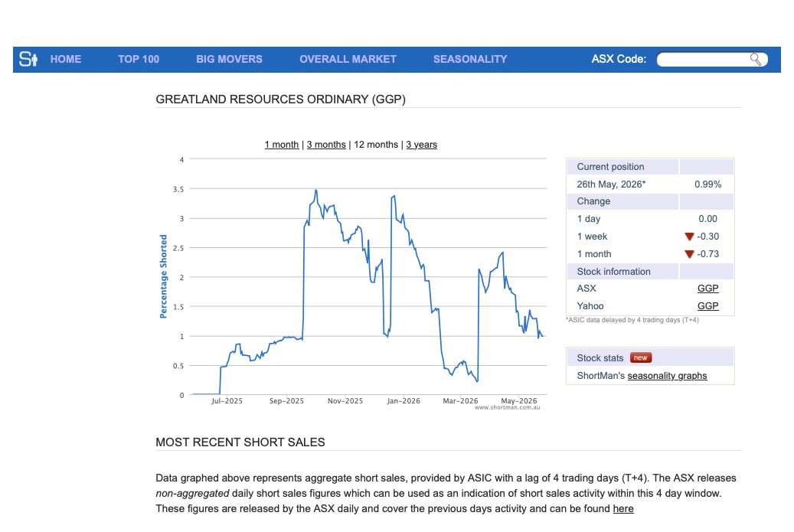This screenshot has width=794, height=532.
Task: Click the Mar-2026 axis label
Action: point(460,401)
